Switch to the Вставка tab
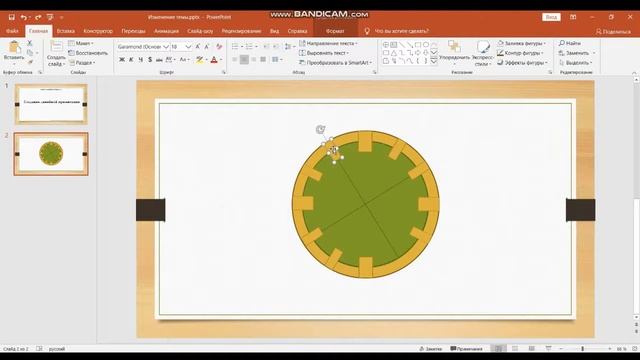640x360 pixels. pyautogui.click(x=65, y=31)
